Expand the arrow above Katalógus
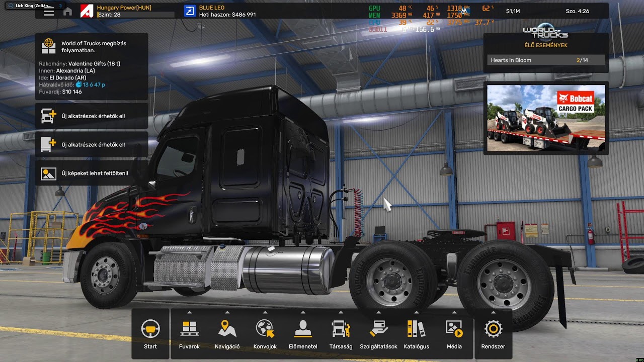644x362 pixels. 416,312
